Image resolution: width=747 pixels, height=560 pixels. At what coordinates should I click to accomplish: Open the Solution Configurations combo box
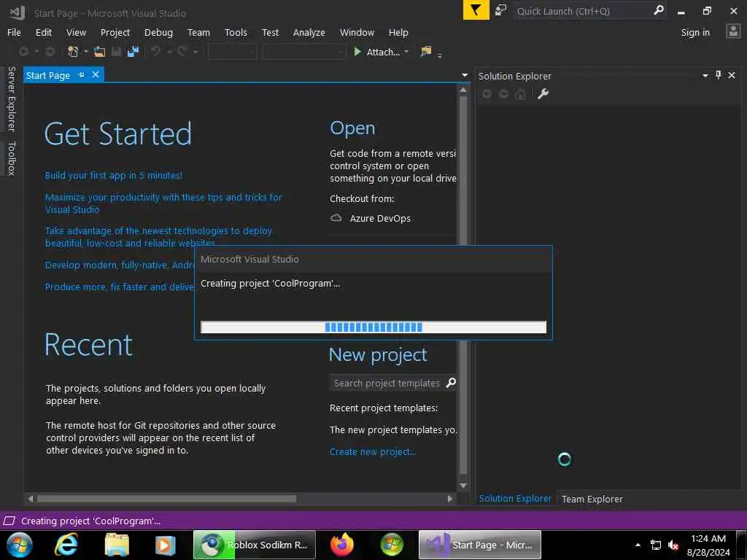coord(233,52)
